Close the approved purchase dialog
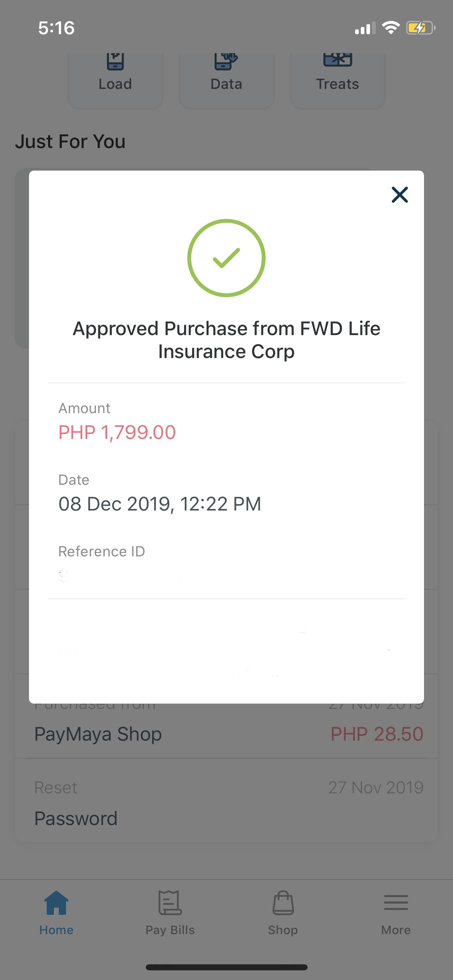453x980 pixels. point(399,195)
